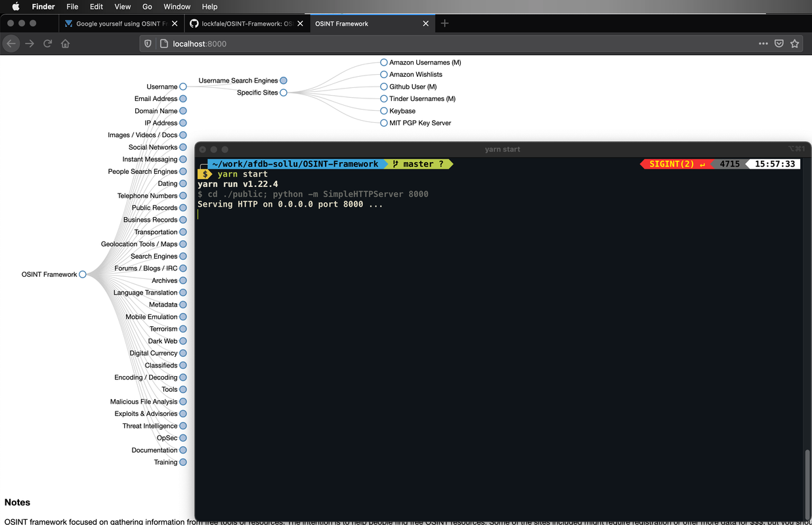Open the Tinder Usernames (M) link
The width and height of the screenshot is (812, 525).
[422, 98]
